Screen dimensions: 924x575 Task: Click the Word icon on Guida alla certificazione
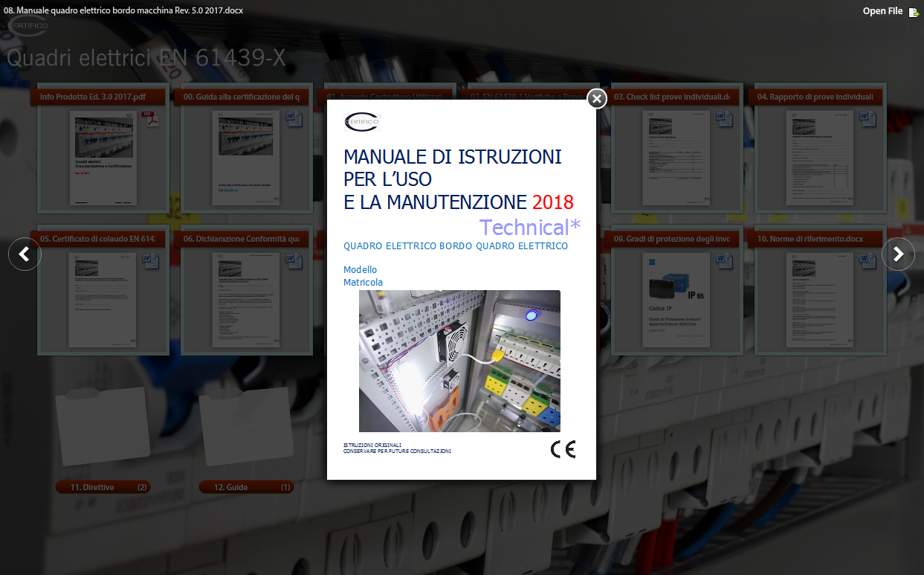pyautogui.click(x=293, y=119)
